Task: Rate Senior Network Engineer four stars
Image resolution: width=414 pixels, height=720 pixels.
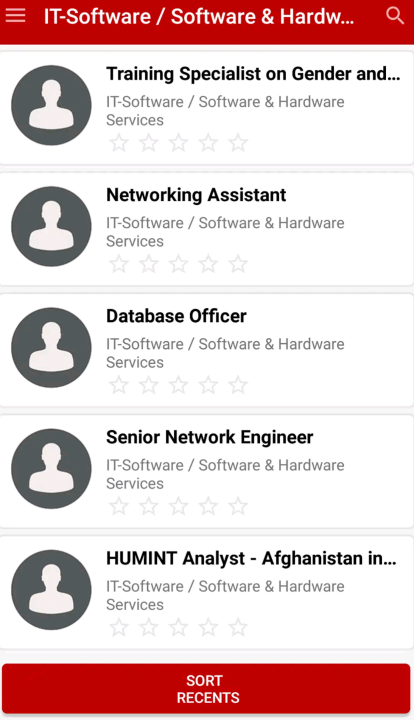Action: click(x=208, y=506)
